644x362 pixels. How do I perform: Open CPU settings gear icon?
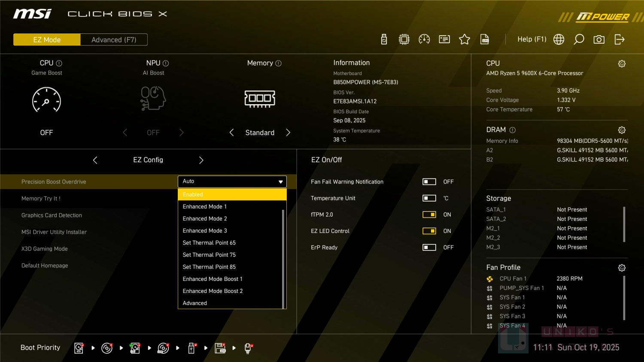click(621, 64)
